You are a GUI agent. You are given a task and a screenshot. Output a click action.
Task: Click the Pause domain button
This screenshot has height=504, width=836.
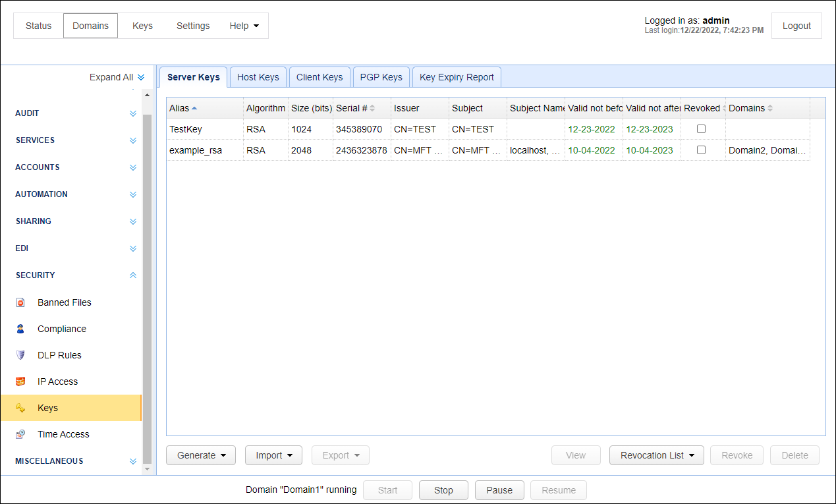click(499, 490)
